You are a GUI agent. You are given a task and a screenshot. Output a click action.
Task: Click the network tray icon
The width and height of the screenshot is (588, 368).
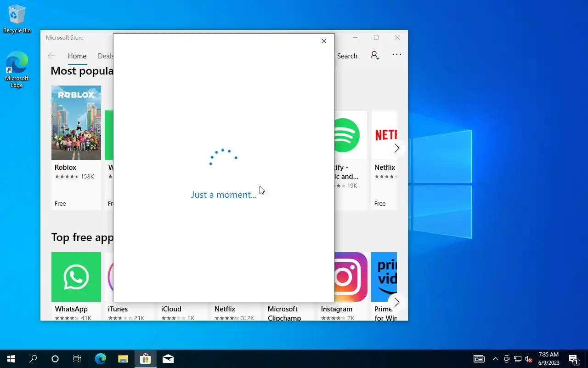tap(518, 359)
